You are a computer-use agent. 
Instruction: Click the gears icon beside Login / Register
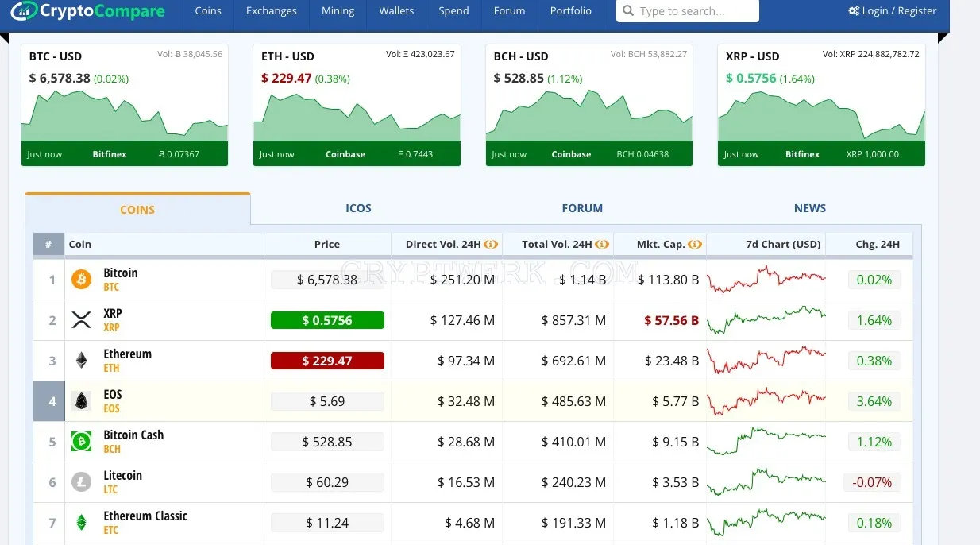[x=854, y=11]
